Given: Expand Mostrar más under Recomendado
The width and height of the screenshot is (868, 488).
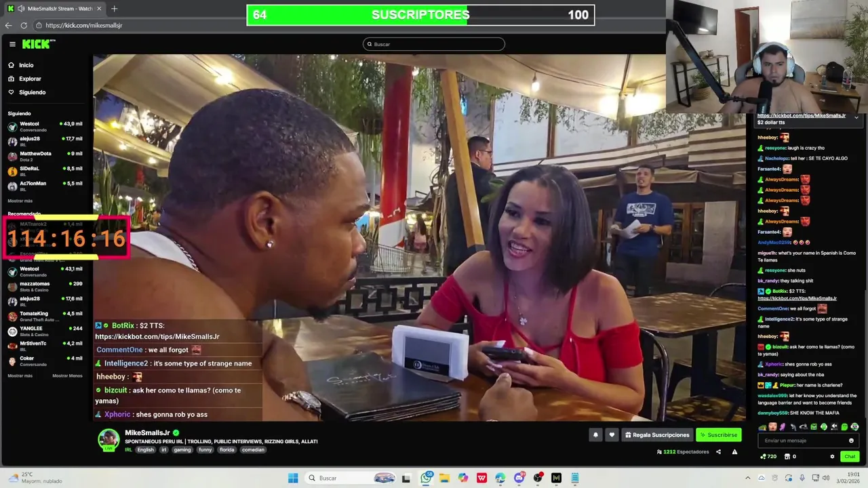Looking at the screenshot, I should coord(20,375).
